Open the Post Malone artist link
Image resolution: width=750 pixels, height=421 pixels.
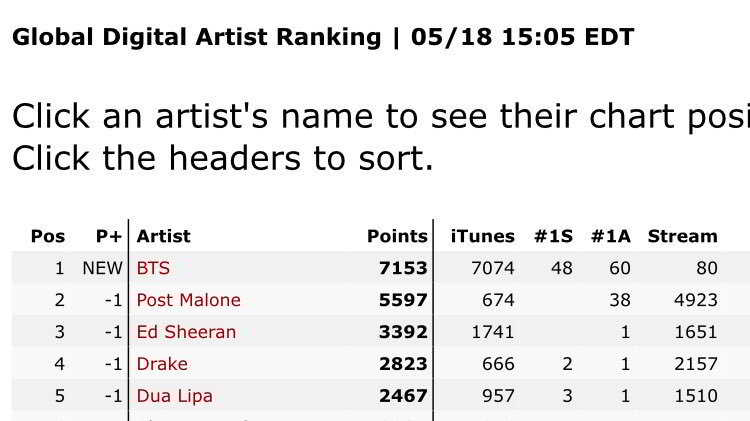188,300
